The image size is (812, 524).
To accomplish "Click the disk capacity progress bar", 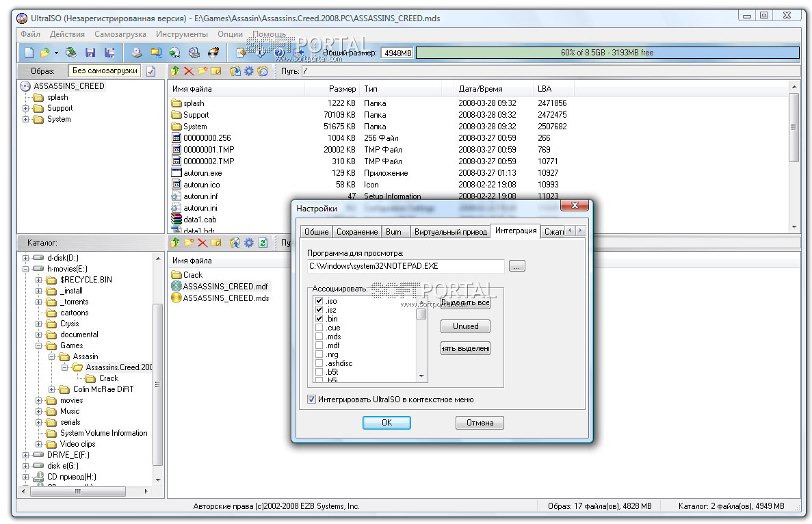I will [607, 53].
